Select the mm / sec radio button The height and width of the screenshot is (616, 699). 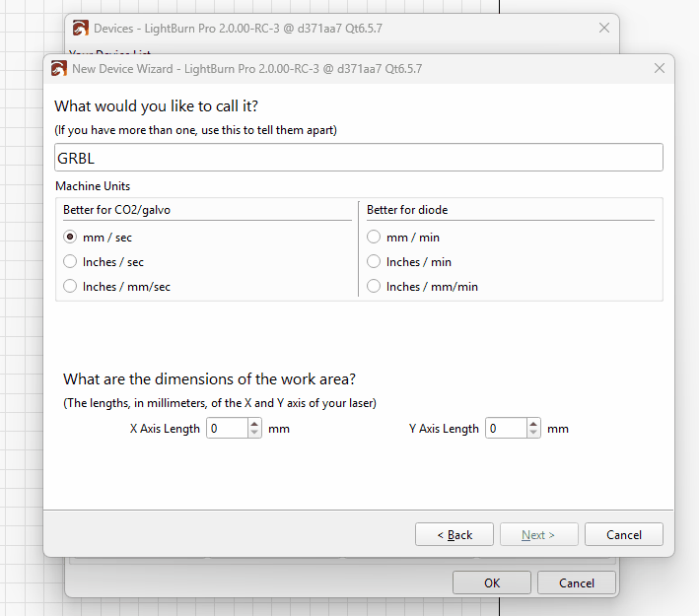pyautogui.click(x=70, y=237)
